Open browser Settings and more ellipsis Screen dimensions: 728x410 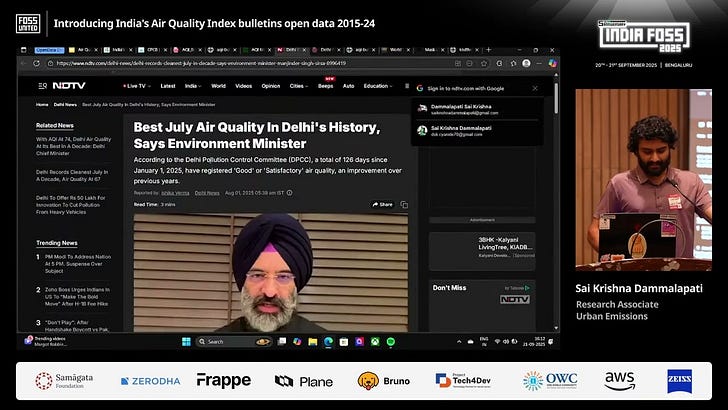[539, 63]
